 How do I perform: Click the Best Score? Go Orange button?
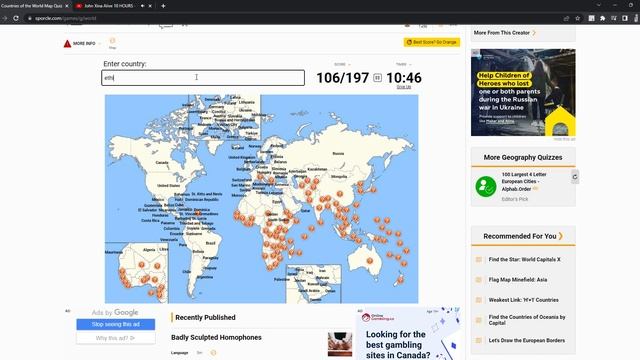coord(432,42)
